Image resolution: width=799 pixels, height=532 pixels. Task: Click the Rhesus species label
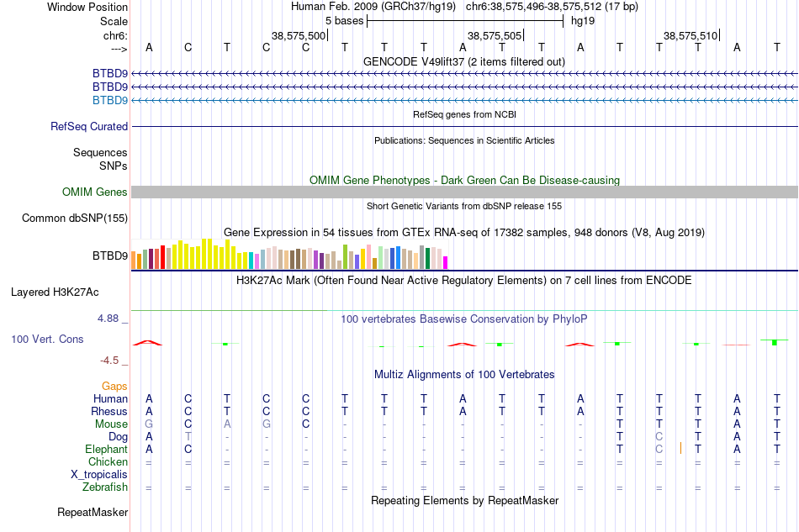(x=109, y=411)
